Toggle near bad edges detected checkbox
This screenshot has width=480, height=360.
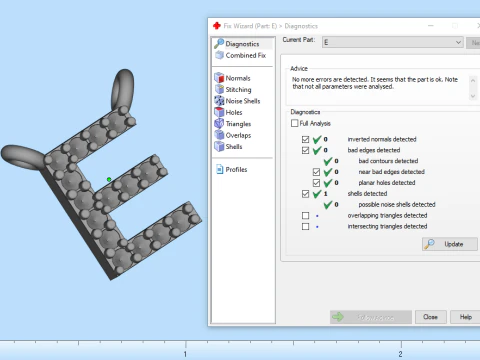(x=316, y=172)
